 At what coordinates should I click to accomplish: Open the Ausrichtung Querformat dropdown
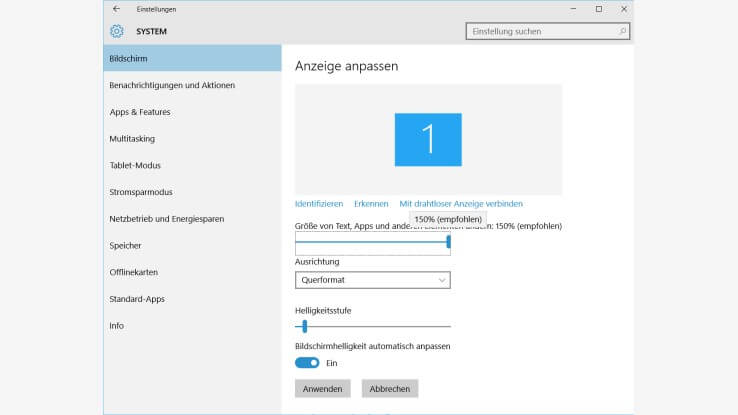[372, 281]
